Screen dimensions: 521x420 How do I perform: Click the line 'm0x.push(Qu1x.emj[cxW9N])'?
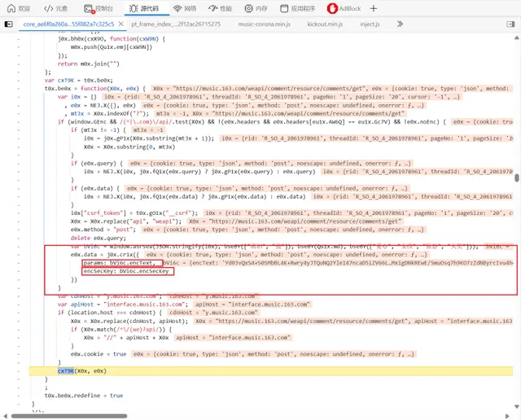112,47
